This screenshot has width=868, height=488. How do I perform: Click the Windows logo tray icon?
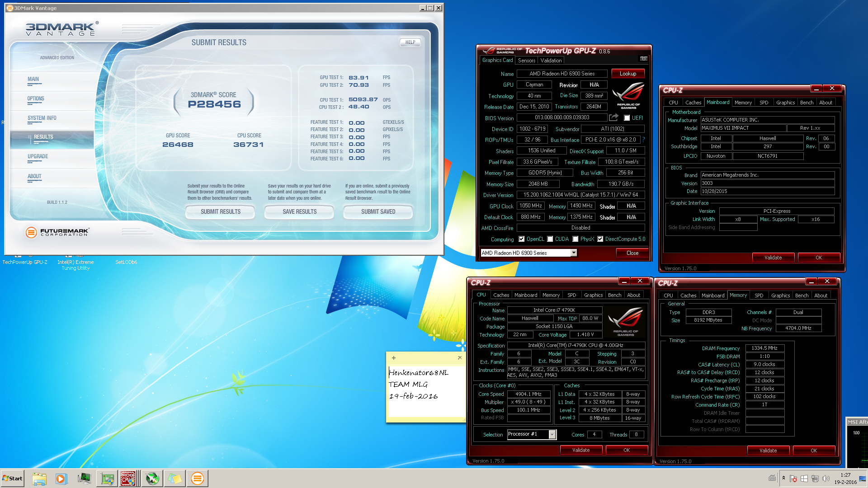point(804,479)
